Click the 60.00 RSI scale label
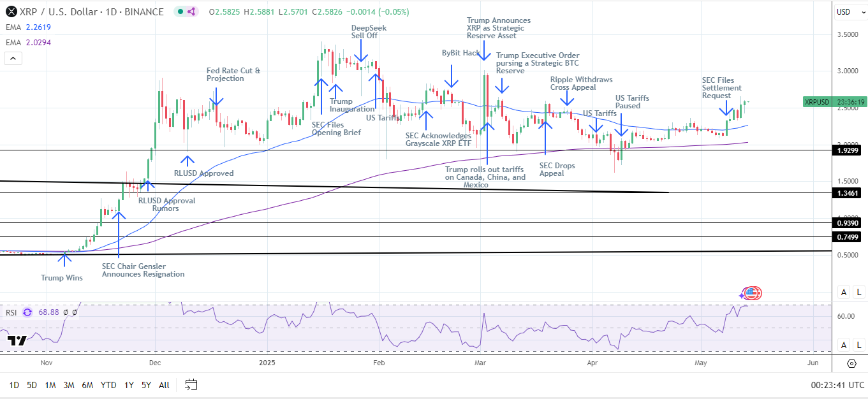The height and width of the screenshot is (399, 868). 846,316
